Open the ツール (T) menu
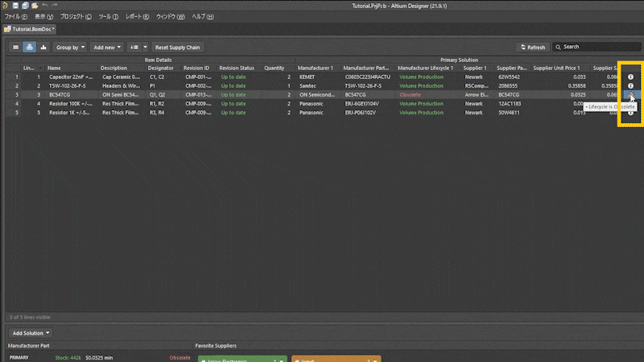644x362 pixels. [109, 17]
